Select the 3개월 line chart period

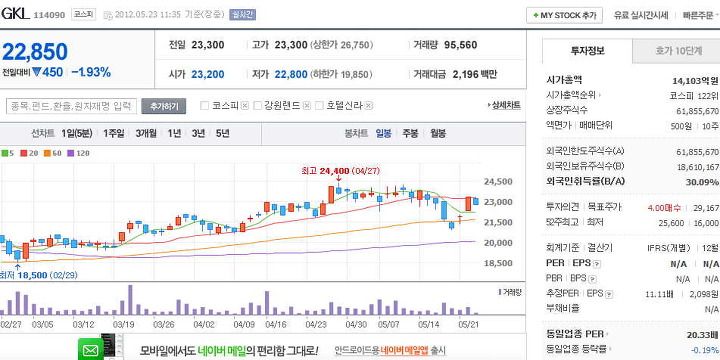[146, 134]
